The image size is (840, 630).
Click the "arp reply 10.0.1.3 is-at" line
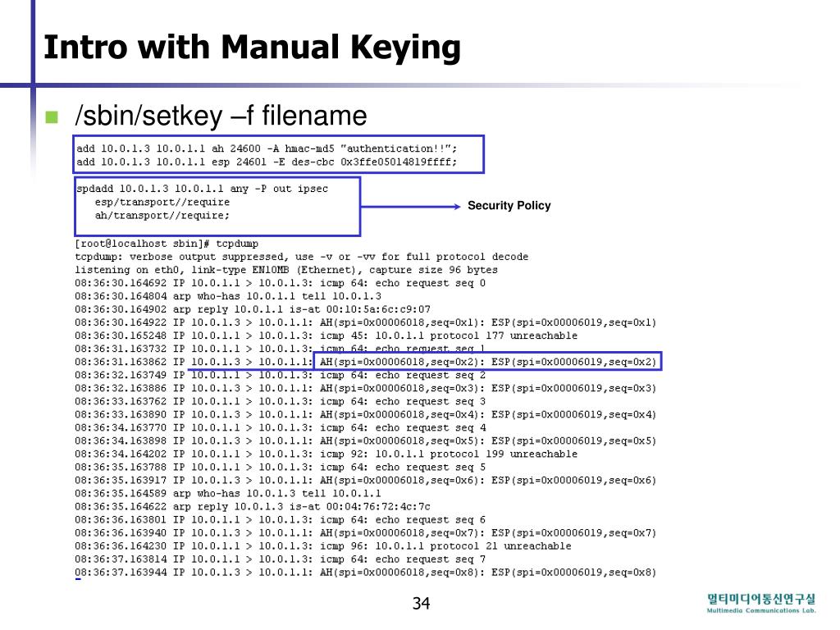(x=253, y=506)
